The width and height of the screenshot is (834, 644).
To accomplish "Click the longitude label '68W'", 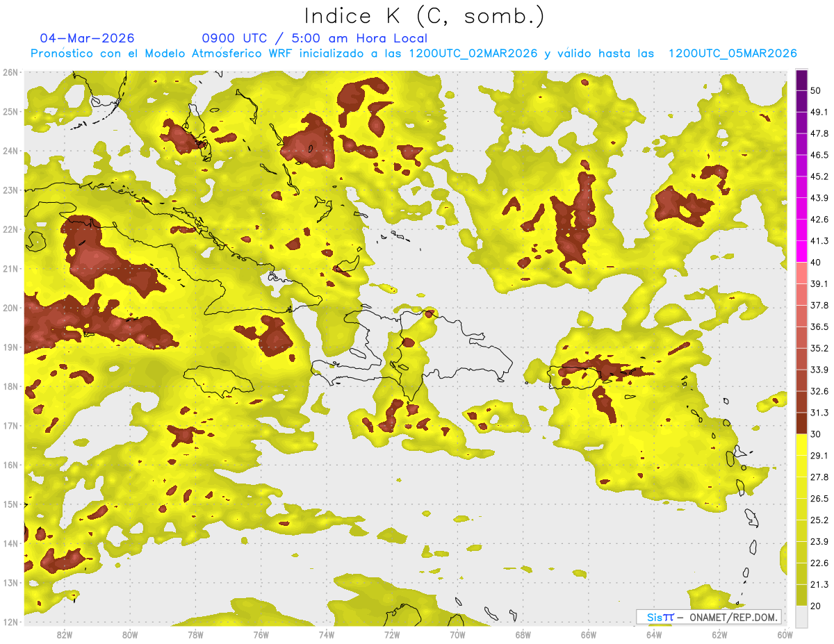I will [x=523, y=635].
